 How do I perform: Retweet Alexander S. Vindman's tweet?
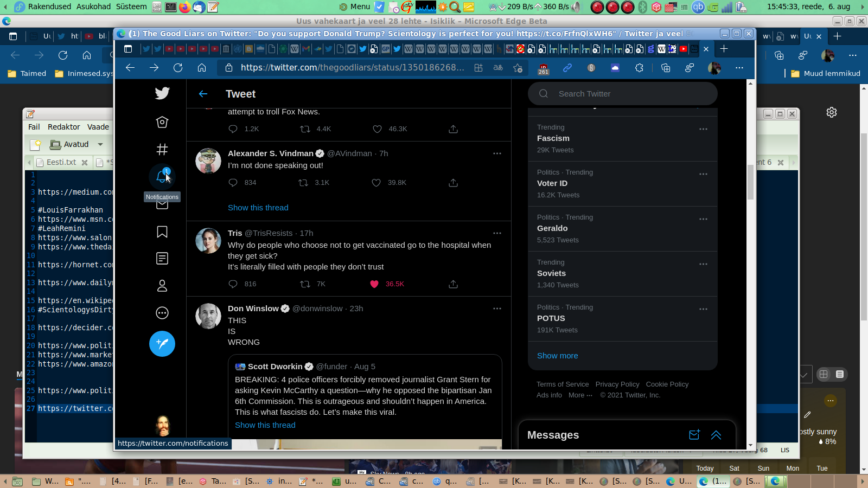click(303, 183)
